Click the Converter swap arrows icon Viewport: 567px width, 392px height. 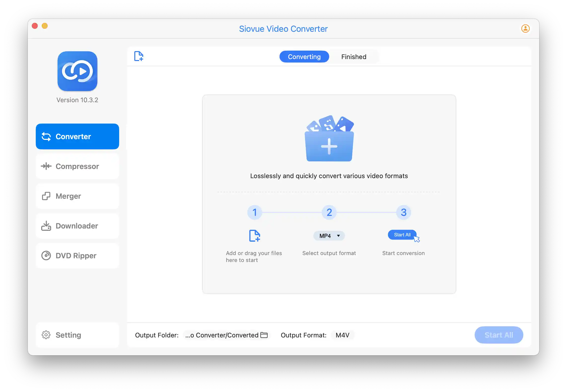coord(46,136)
